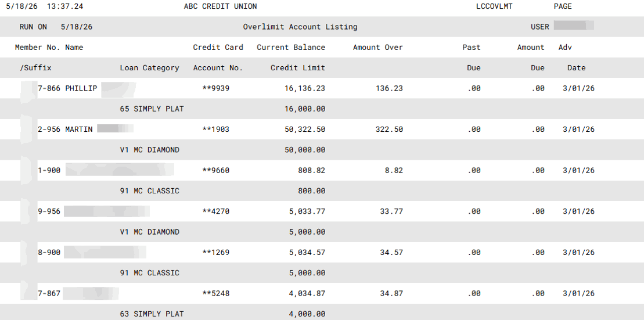
Task: Select the MARTIN member row name
Action: click(79, 130)
